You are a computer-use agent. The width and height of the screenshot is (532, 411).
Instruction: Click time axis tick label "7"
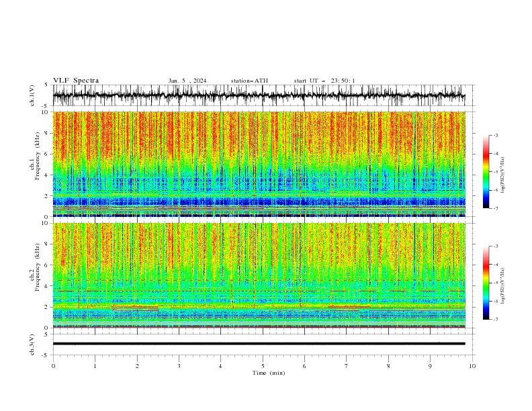click(x=347, y=366)
